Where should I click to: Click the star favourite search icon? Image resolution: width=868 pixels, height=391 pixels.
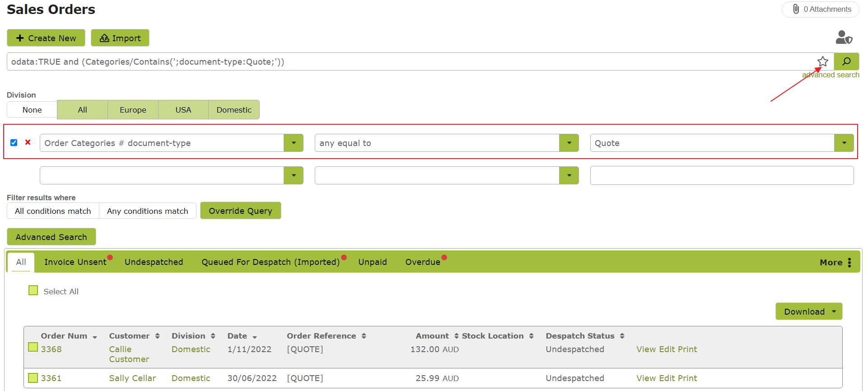click(822, 61)
